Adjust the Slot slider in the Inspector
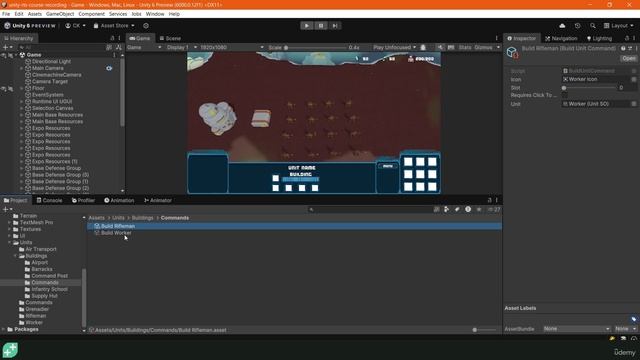 590,88
